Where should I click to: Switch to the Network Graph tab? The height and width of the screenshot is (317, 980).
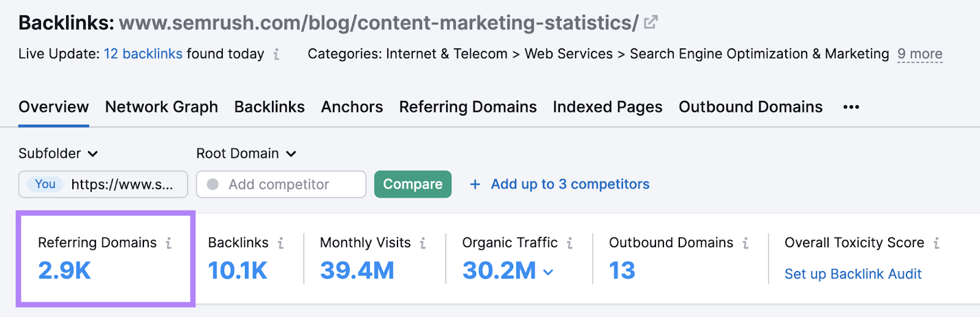(x=161, y=107)
